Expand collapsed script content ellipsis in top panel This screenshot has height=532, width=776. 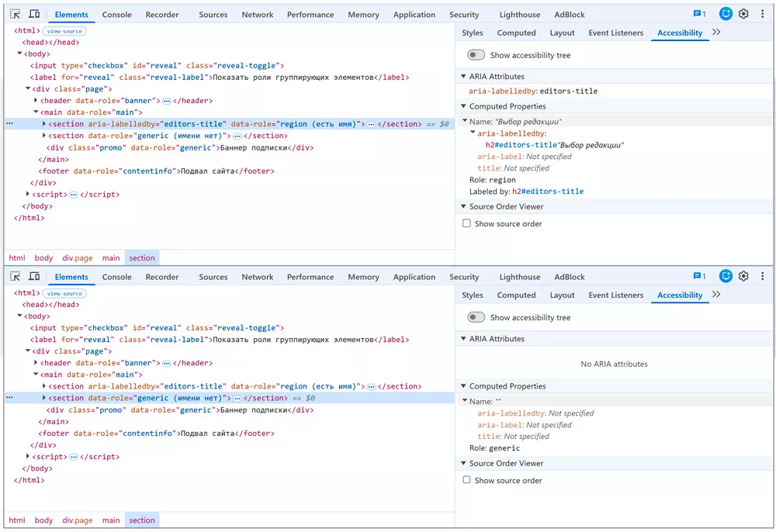pyautogui.click(x=73, y=195)
